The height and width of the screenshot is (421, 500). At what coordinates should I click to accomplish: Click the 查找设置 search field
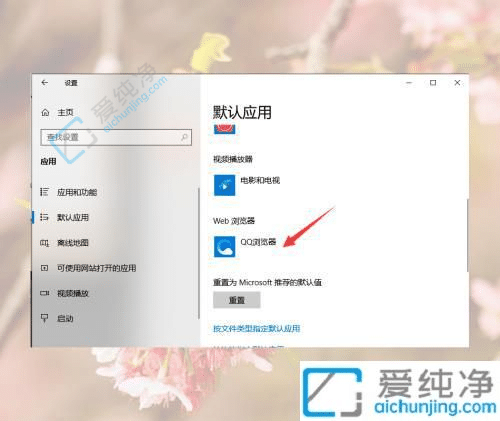coord(116,137)
